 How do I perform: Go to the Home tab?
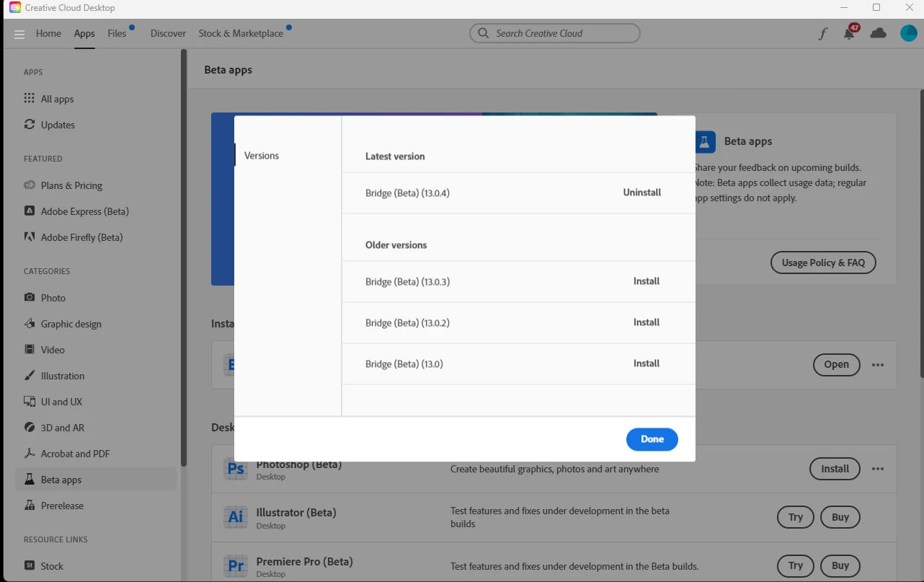[49, 33]
